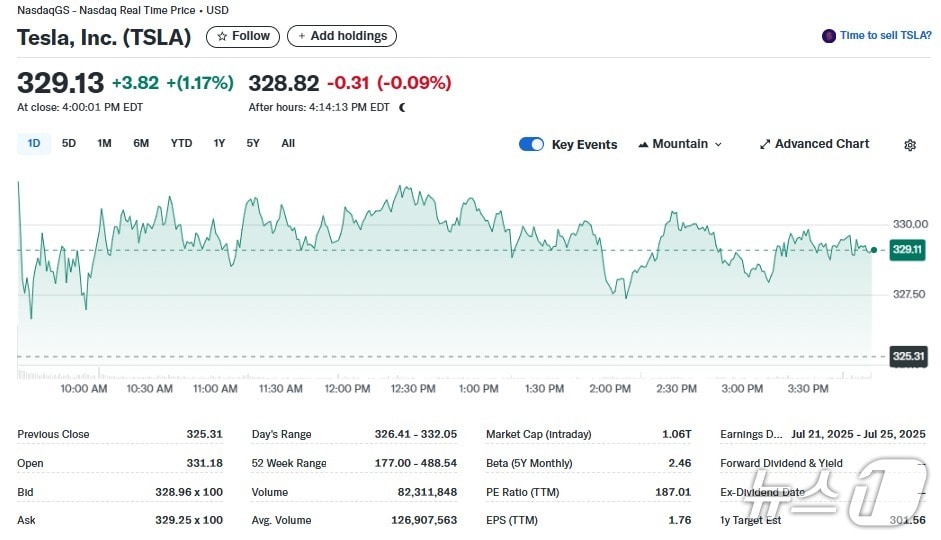Select the 1D time range tab

[33, 143]
